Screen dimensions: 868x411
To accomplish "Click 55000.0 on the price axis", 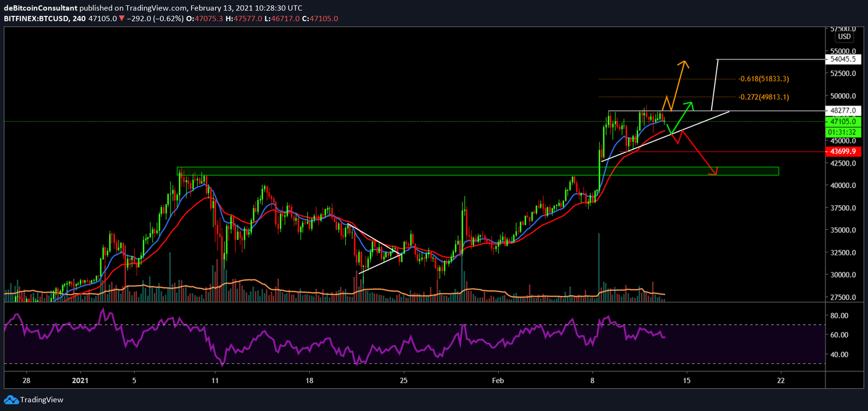I will click(x=842, y=51).
